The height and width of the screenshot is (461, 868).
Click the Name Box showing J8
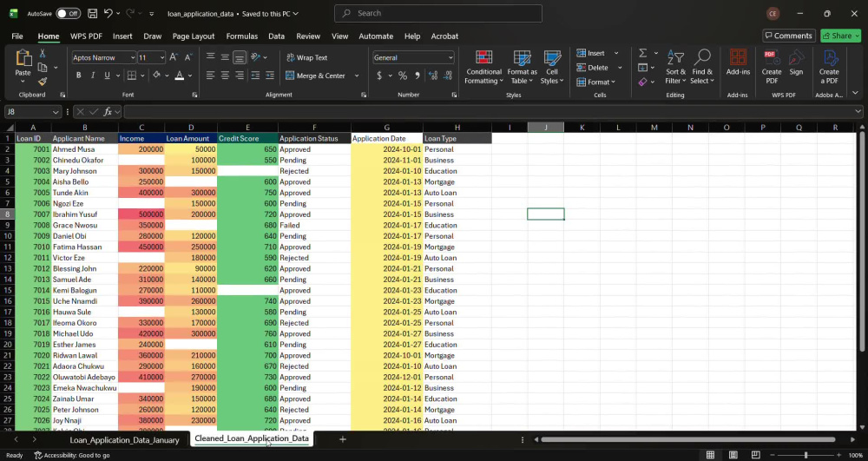point(32,112)
